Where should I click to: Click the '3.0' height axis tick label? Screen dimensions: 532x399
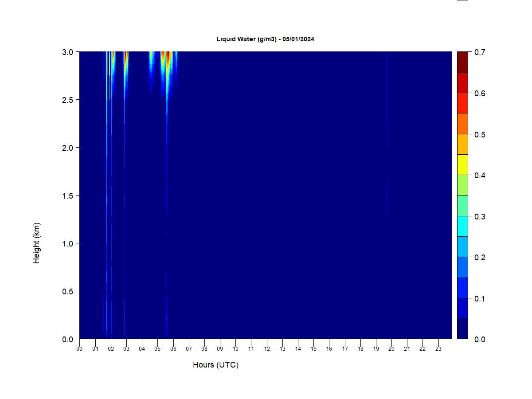(68, 52)
